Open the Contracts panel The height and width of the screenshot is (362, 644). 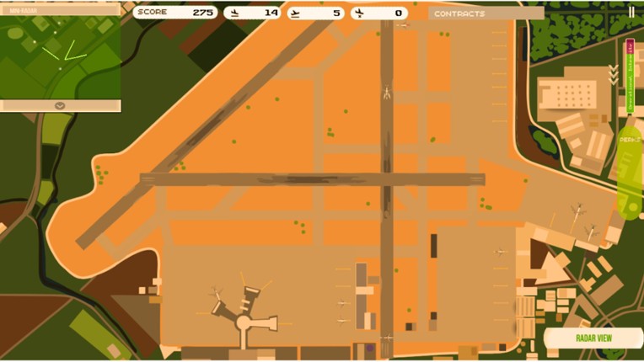click(485, 13)
